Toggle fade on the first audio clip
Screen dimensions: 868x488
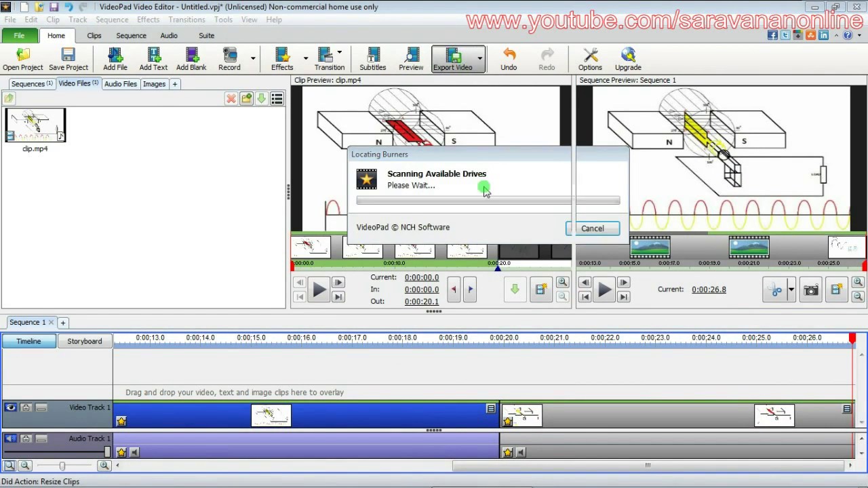(x=134, y=453)
